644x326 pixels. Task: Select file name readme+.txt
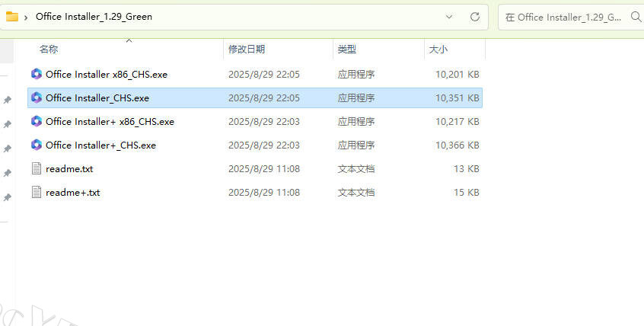tap(72, 193)
